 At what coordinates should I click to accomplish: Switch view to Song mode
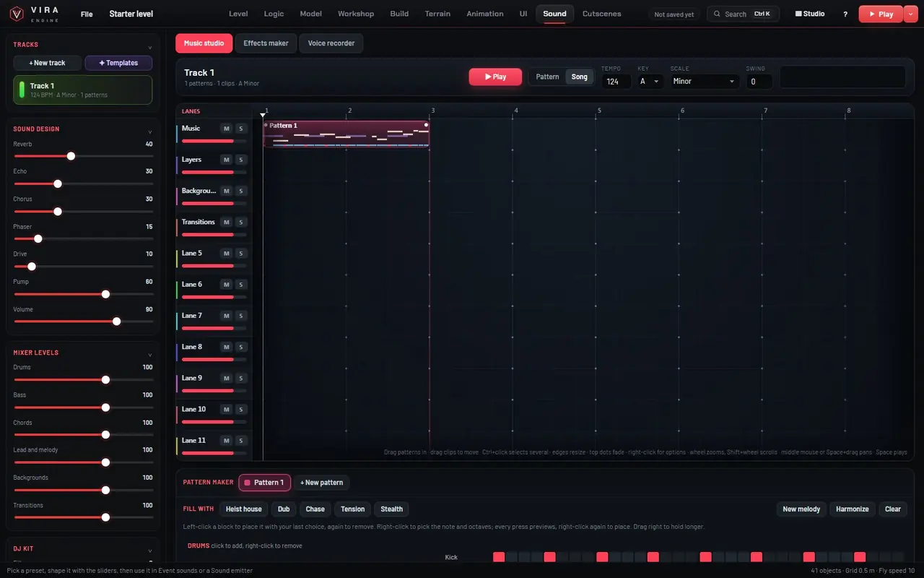tap(579, 77)
